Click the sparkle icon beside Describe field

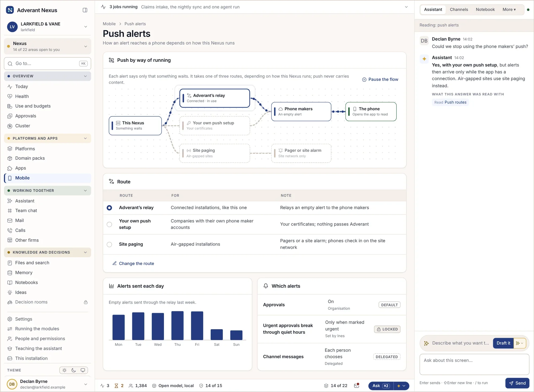[x=426, y=343]
